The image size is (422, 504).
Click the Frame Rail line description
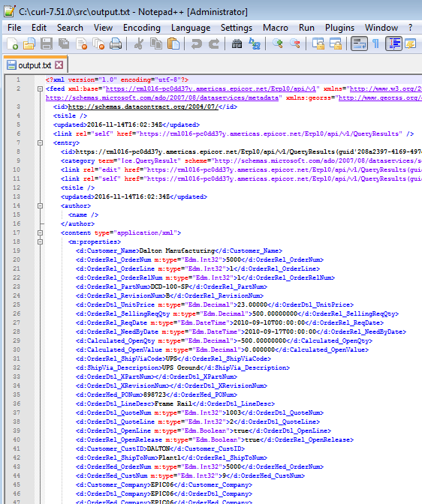173,403
